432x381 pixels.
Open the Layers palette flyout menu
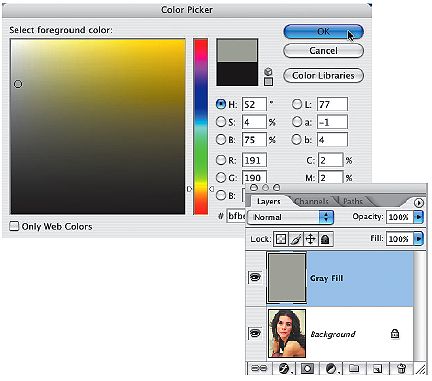[x=419, y=202]
